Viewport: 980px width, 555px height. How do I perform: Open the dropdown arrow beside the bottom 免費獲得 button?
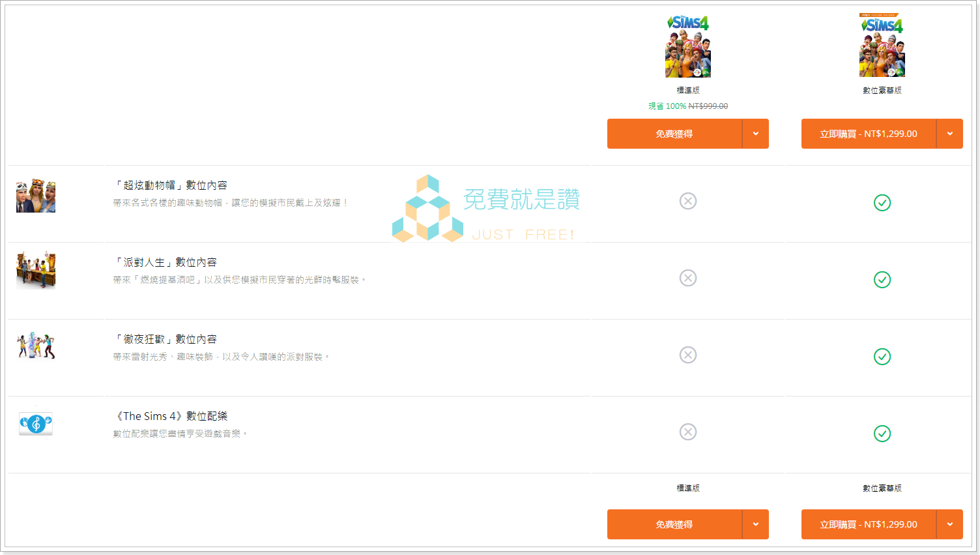pyautogui.click(x=756, y=524)
